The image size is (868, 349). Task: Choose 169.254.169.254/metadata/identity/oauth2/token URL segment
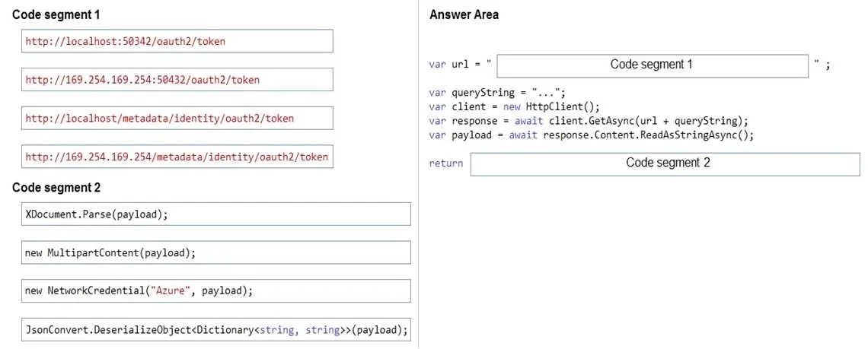pos(177,157)
